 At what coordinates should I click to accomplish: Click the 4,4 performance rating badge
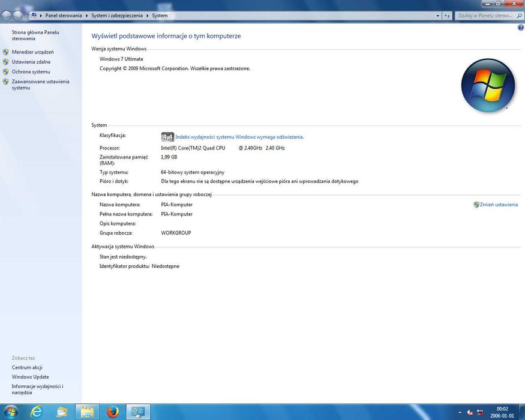167,137
